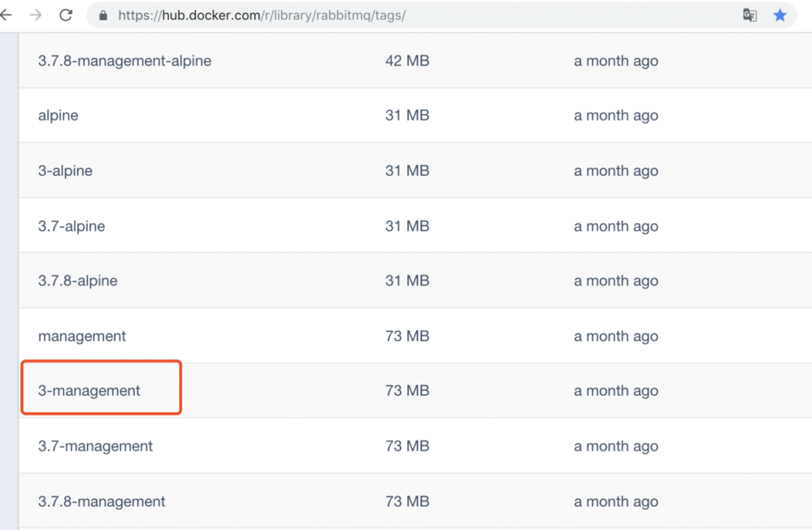The height and width of the screenshot is (530, 812).
Task: Select the 3.7-management tag
Action: [x=94, y=445]
